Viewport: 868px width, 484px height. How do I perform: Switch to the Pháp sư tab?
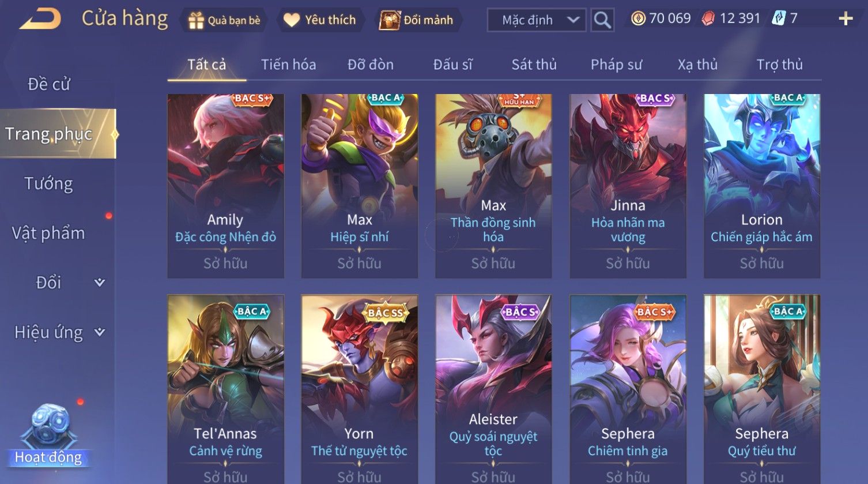coord(616,65)
